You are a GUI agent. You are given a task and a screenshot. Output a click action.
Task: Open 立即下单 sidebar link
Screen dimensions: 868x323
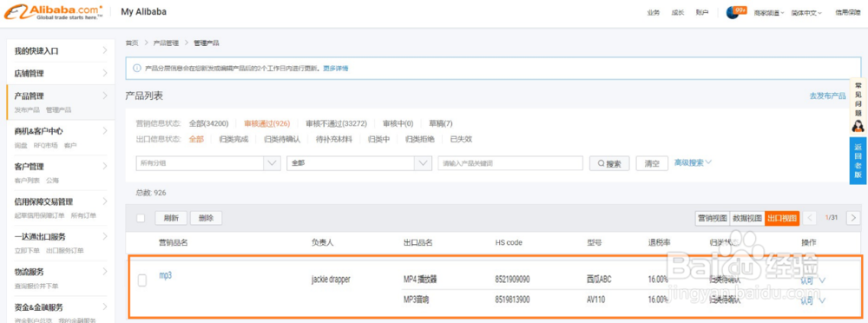[27, 251]
